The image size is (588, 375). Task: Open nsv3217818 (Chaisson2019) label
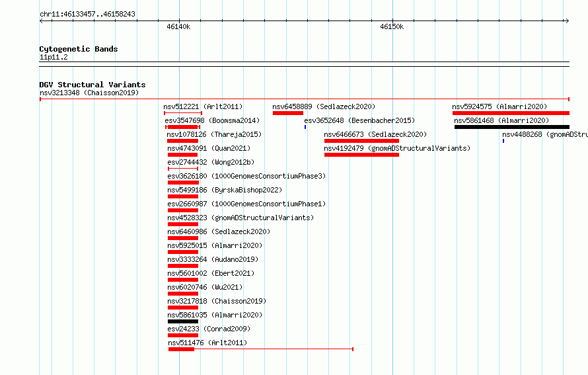click(x=217, y=301)
